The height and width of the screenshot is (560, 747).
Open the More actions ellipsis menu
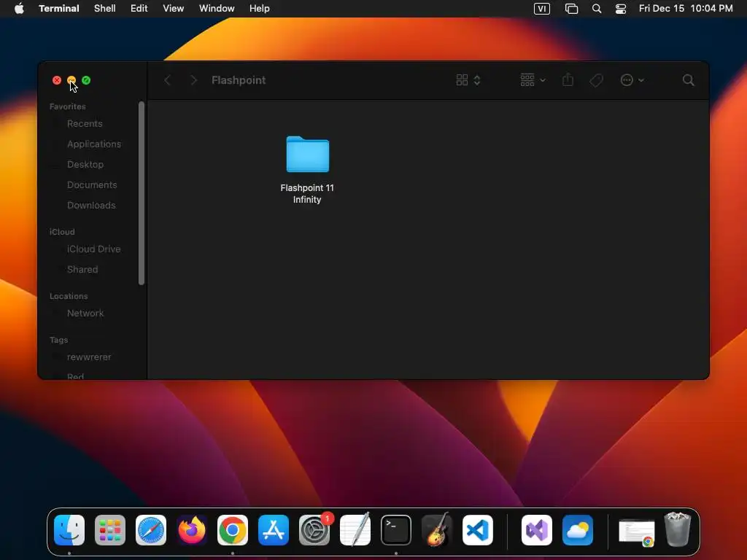[632, 80]
